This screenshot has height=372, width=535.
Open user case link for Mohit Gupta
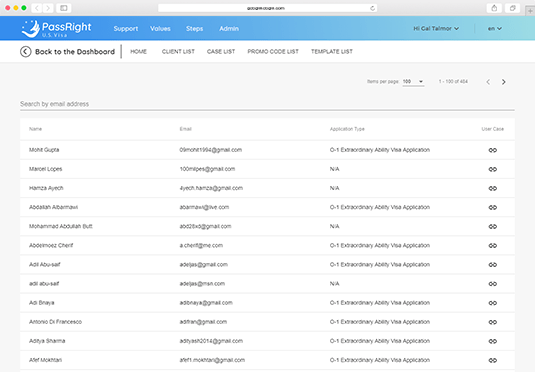pyautogui.click(x=492, y=150)
